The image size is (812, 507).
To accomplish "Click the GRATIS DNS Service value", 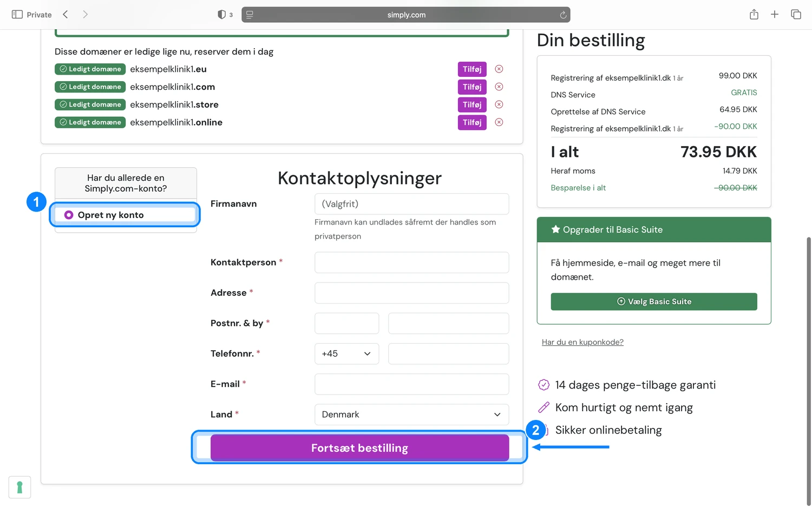I will 744,93.
